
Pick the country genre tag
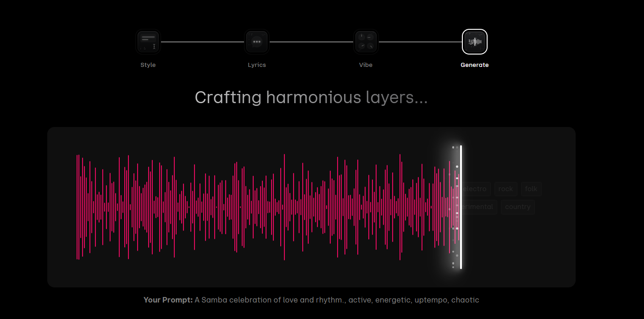click(x=518, y=207)
